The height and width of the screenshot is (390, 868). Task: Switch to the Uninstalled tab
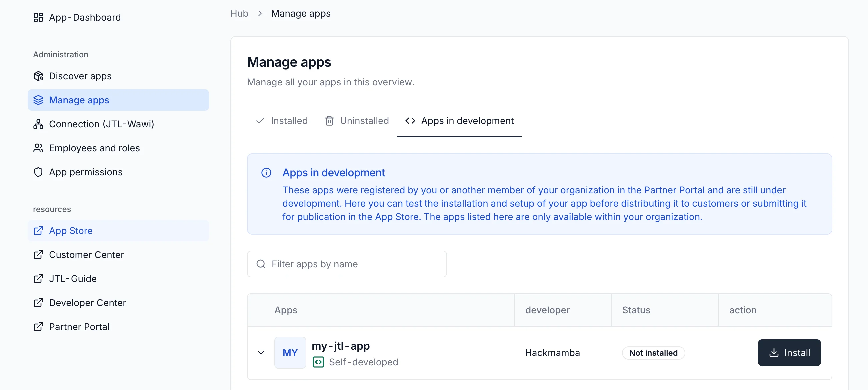[x=357, y=120]
